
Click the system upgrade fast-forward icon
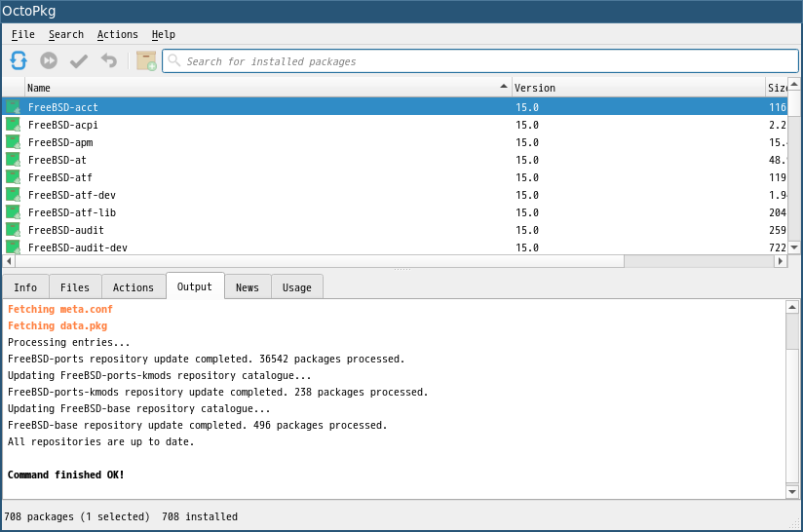(49, 61)
